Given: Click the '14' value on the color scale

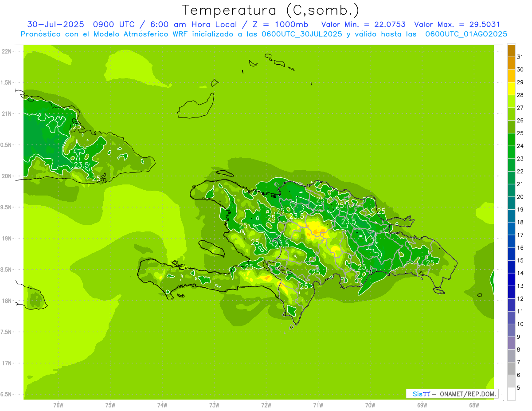Looking at the screenshot, I should (520, 273).
